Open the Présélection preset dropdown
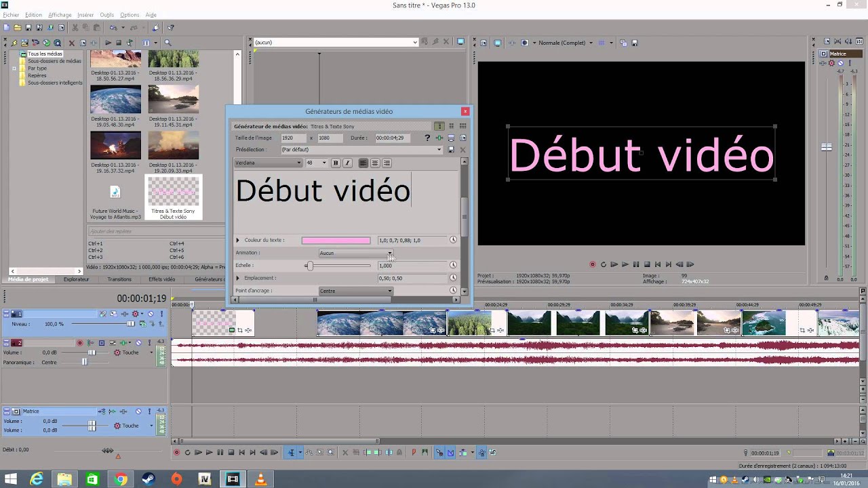Viewport: 868px width, 488px height. tap(361, 150)
